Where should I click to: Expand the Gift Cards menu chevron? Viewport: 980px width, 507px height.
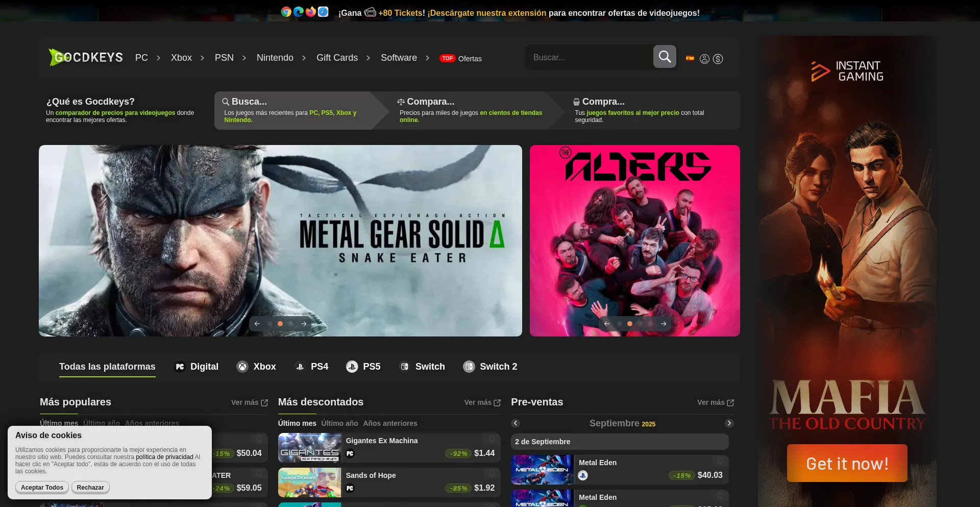368,58
